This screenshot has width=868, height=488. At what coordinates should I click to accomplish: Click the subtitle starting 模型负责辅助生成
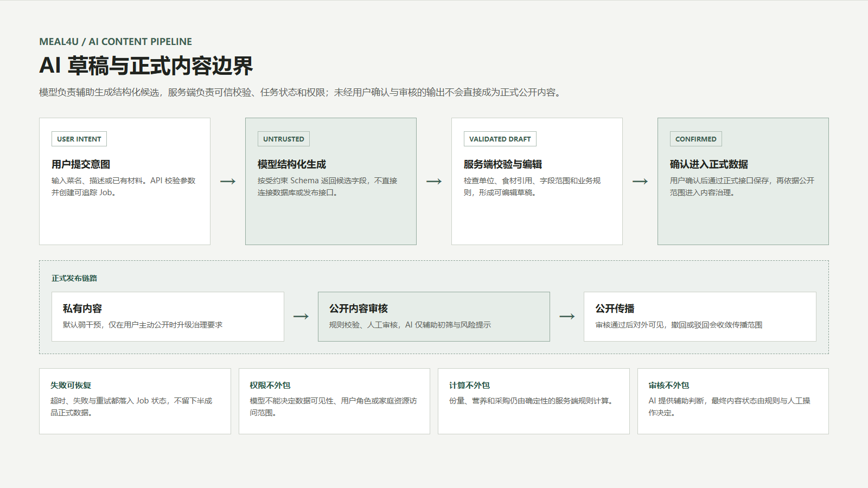(x=302, y=92)
